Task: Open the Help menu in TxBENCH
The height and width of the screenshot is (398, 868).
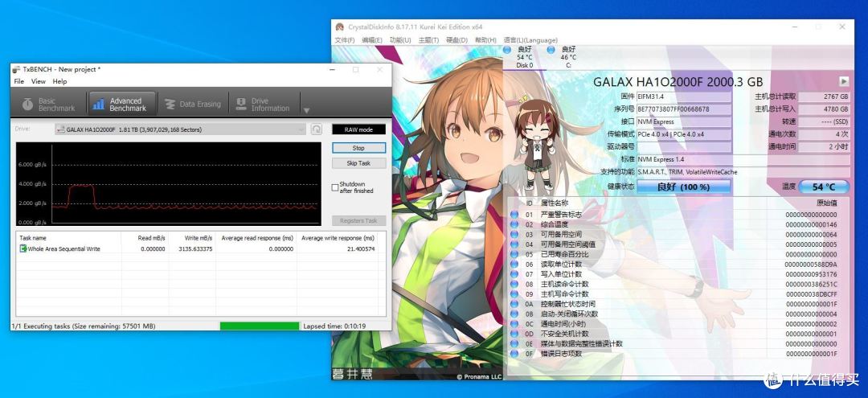Action: pos(59,81)
